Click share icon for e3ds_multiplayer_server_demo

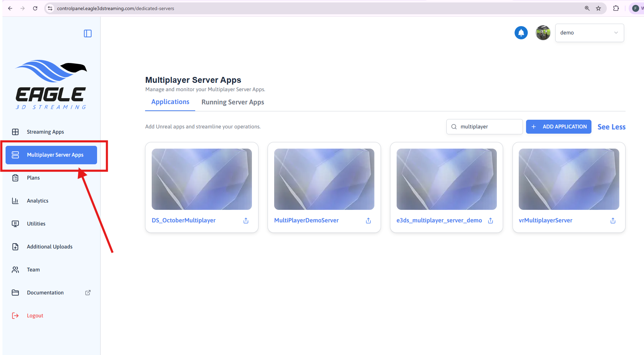[x=491, y=221]
